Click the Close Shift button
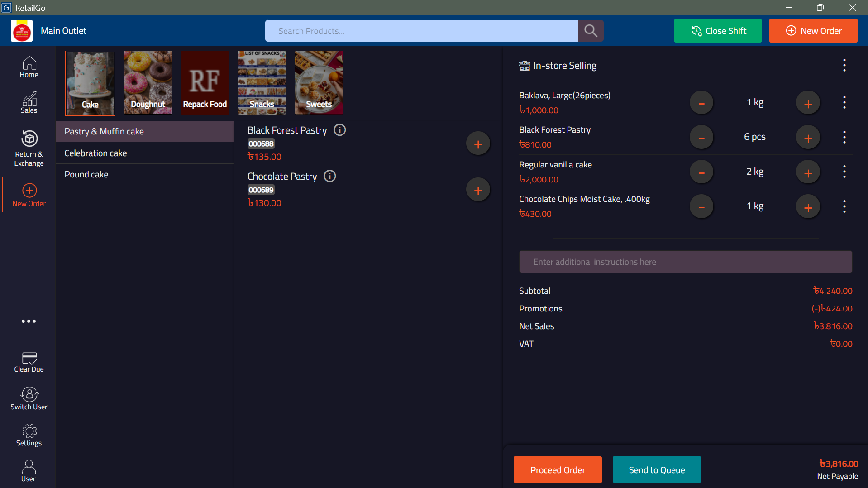 pyautogui.click(x=718, y=31)
